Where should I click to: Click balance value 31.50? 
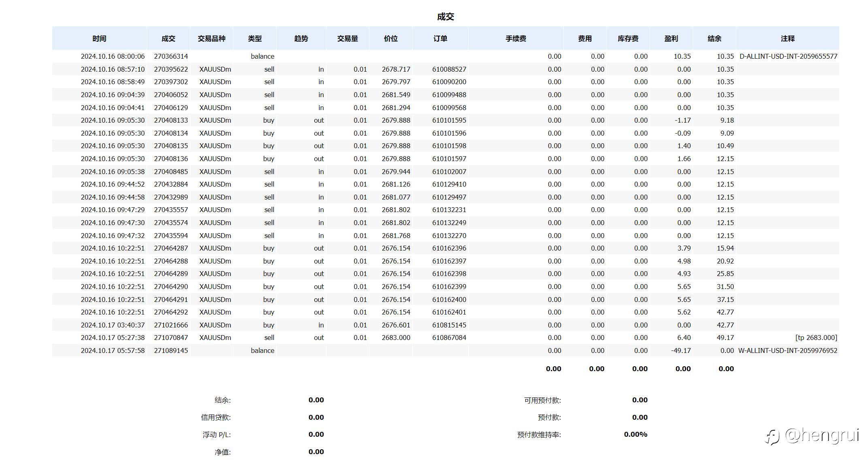pyautogui.click(x=725, y=287)
